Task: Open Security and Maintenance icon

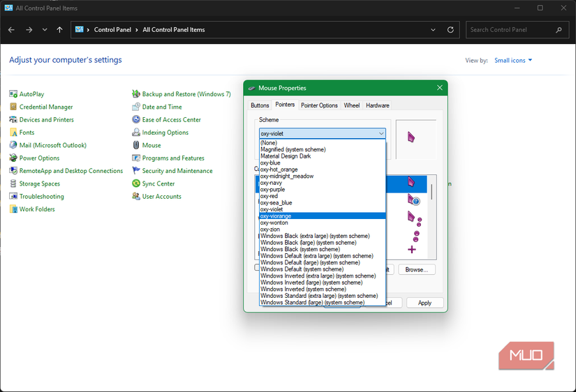Action: 136,171
